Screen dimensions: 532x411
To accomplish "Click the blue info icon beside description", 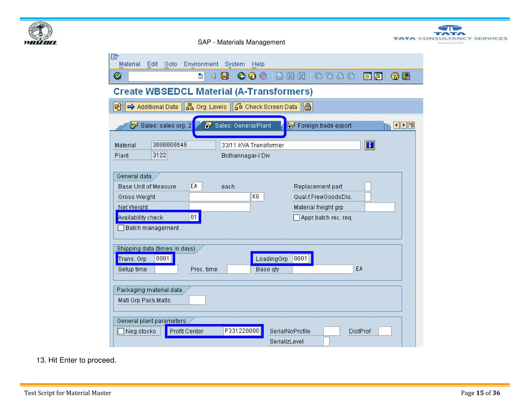I will point(370,145).
